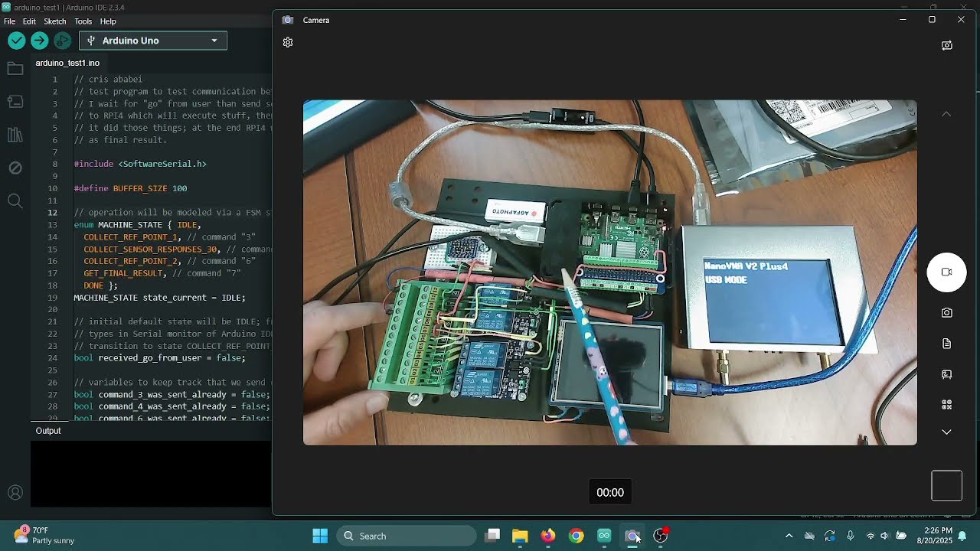Open the Tools menu
Viewport: 980px width, 551px height.
pos(83,21)
